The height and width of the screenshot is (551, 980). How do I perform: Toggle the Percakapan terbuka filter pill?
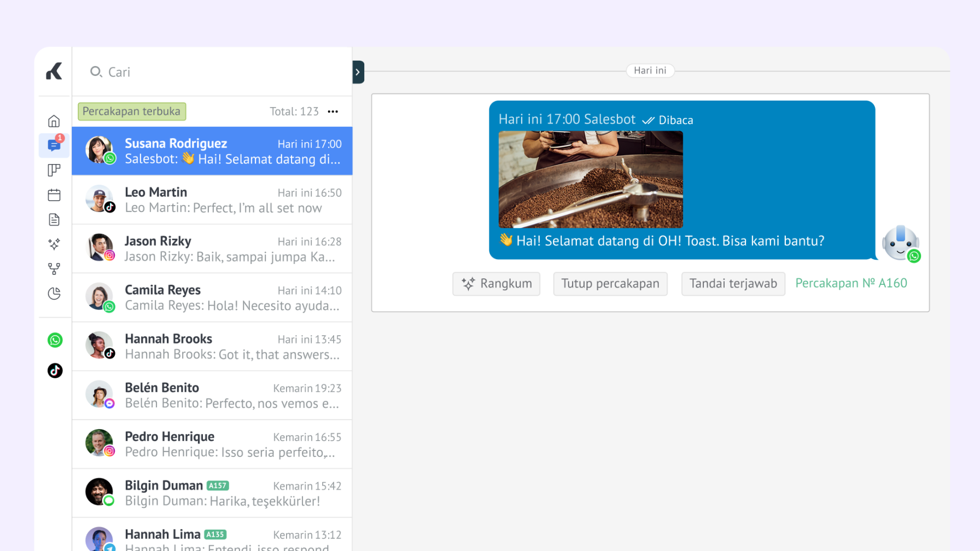pos(131,111)
